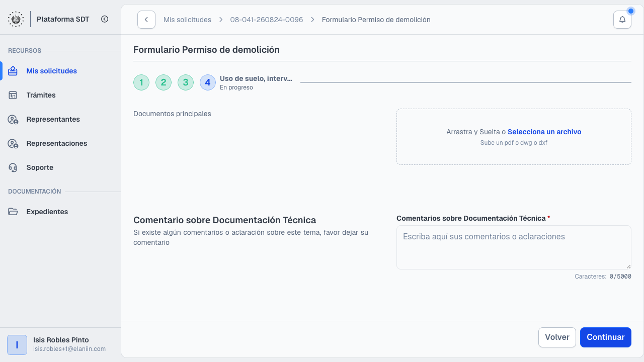Select the current step 4 indicator

pos(208,82)
